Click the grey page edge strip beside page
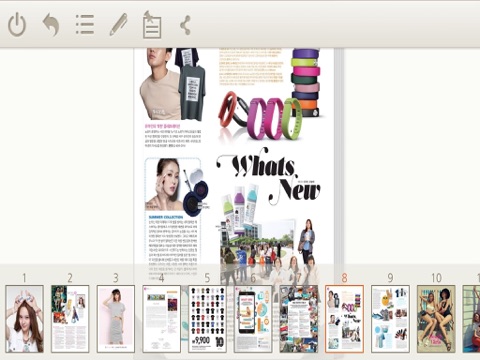This screenshot has width=480, height=360. (338, 157)
